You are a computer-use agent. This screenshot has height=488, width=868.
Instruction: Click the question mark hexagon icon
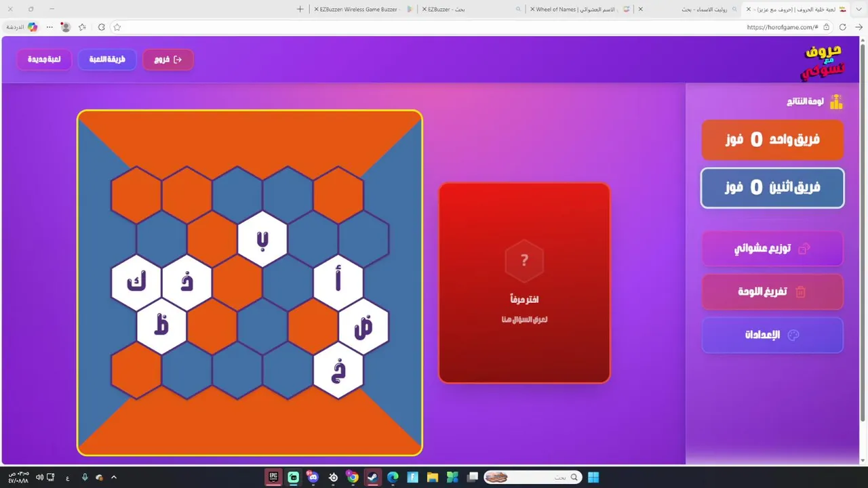(524, 261)
